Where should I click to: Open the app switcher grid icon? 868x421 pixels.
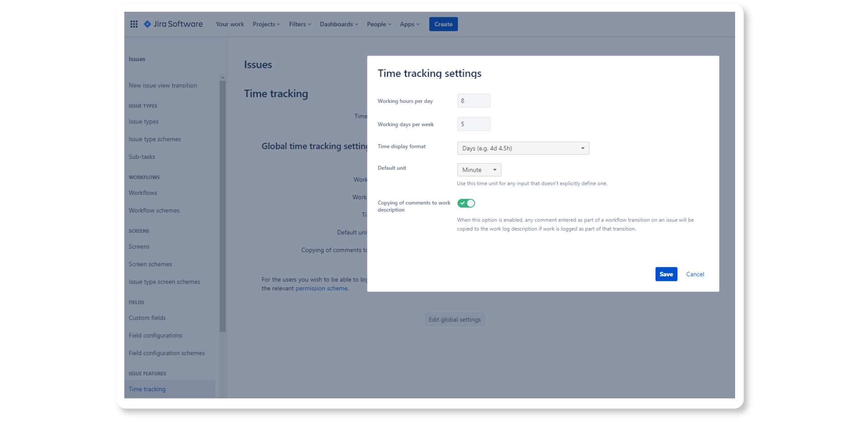[134, 24]
